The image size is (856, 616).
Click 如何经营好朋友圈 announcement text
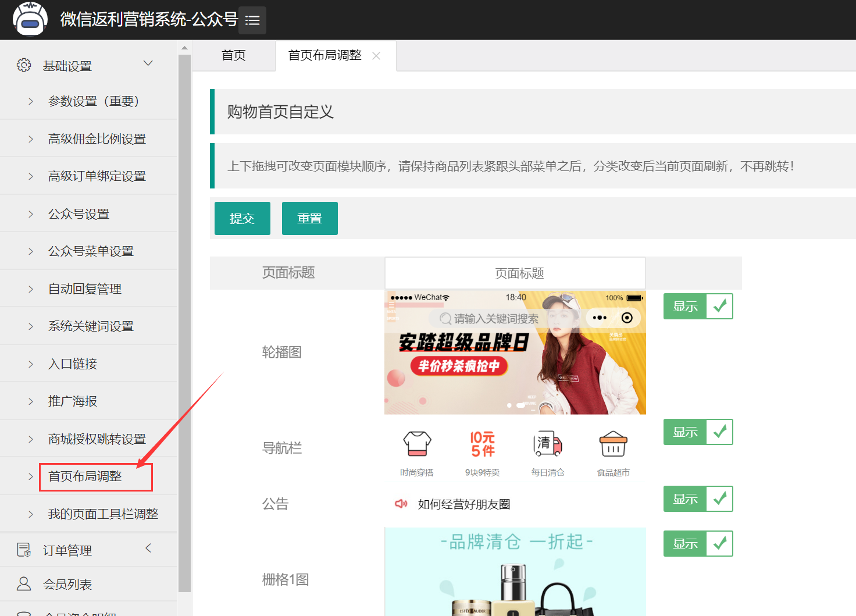[464, 504]
